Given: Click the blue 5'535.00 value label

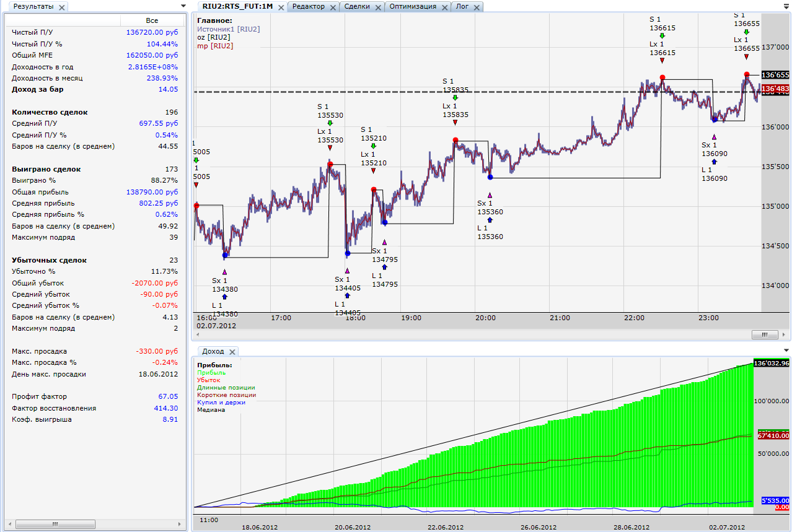Looking at the screenshot, I should [x=775, y=500].
